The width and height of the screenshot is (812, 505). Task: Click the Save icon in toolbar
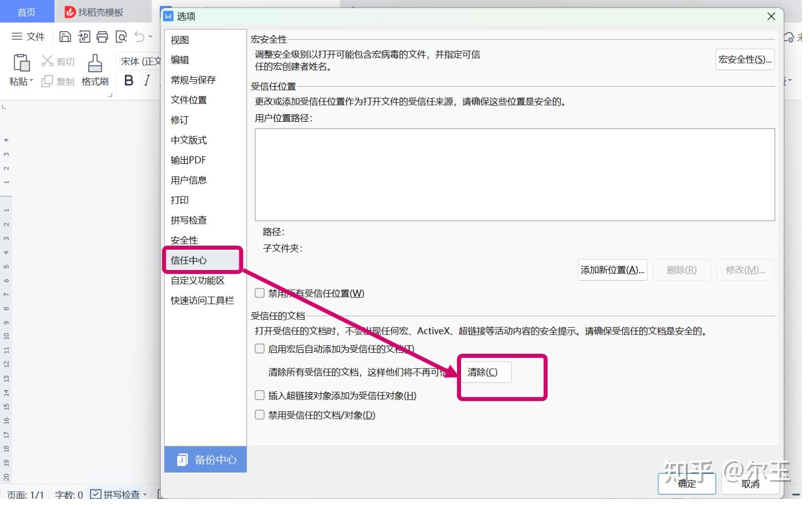(x=65, y=37)
